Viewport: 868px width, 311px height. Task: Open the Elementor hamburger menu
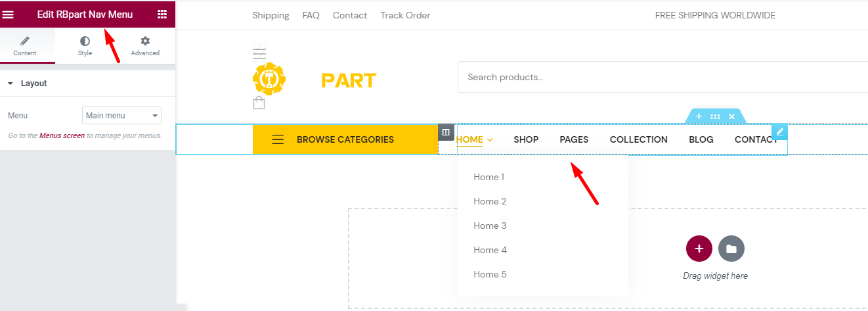click(x=9, y=14)
